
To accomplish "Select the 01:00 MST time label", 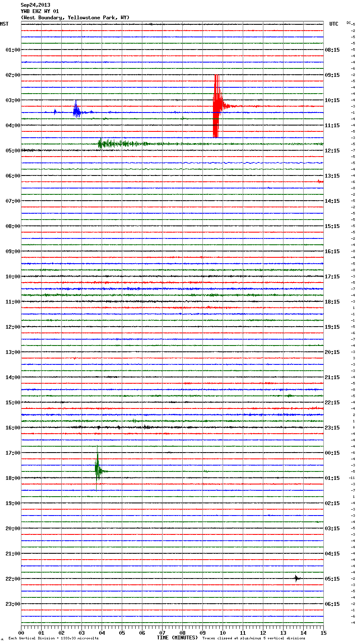I will [13, 50].
